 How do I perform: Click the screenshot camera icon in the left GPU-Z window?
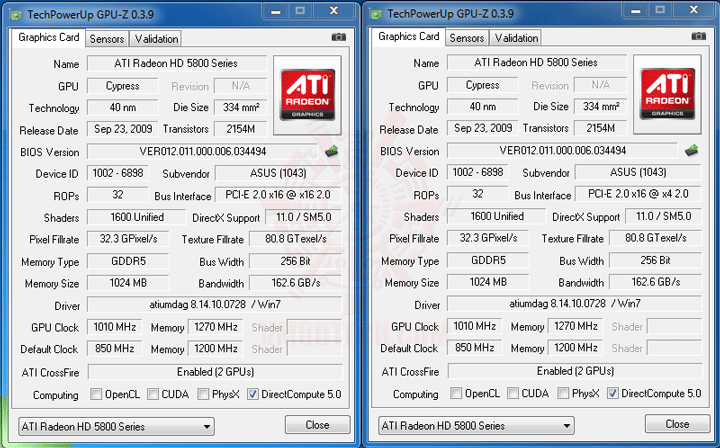tap(338, 37)
